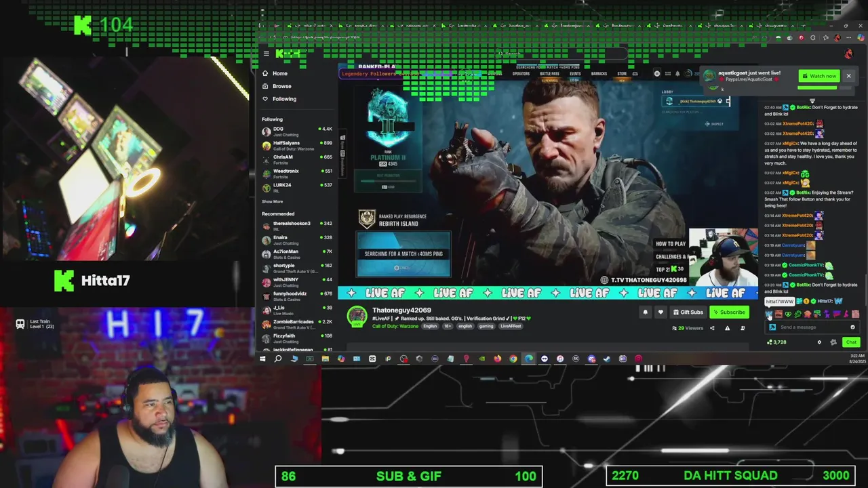Image resolution: width=868 pixels, height=488 pixels.
Task: Open File Explorer from taskbar
Action: tap(325, 359)
